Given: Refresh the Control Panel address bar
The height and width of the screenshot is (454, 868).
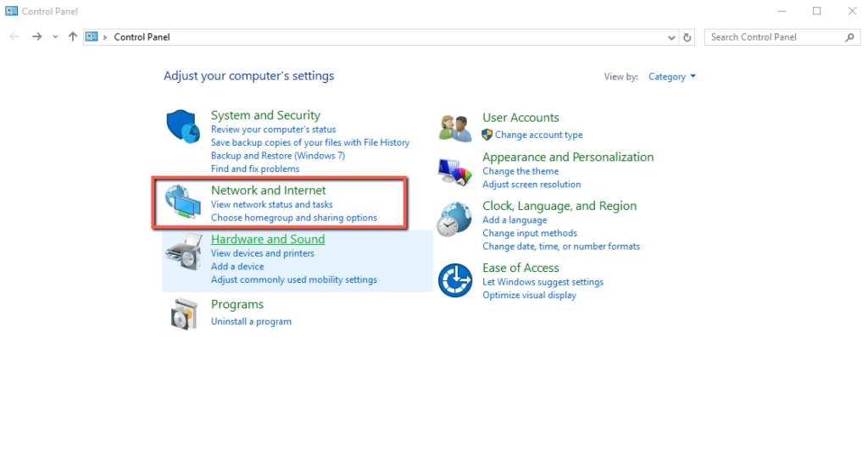Looking at the screenshot, I should 687,37.
